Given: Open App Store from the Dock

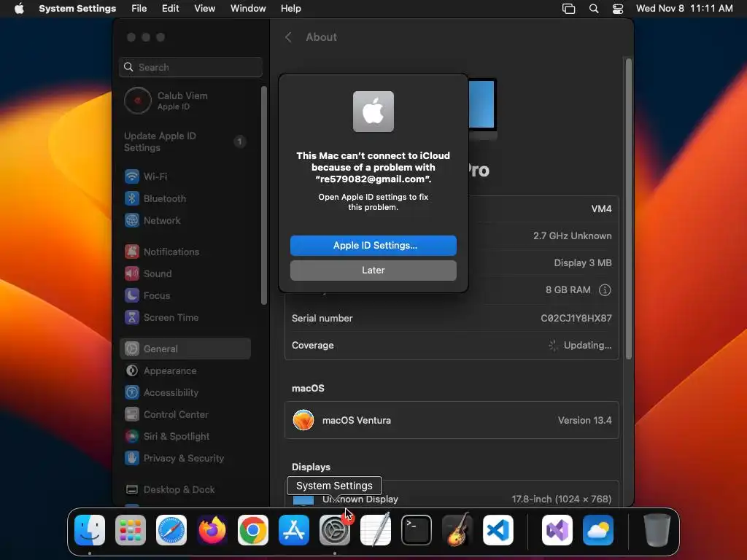Looking at the screenshot, I should pos(294,530).
